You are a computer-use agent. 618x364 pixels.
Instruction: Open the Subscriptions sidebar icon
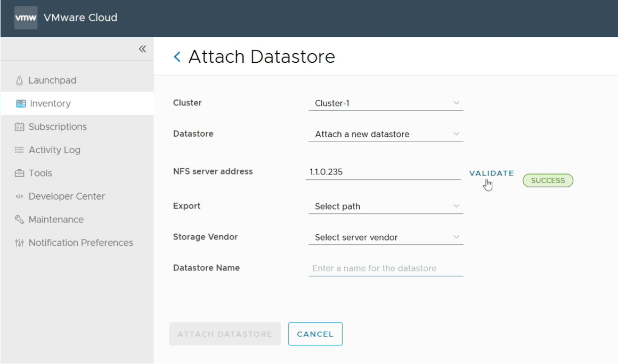click(20, 127)
